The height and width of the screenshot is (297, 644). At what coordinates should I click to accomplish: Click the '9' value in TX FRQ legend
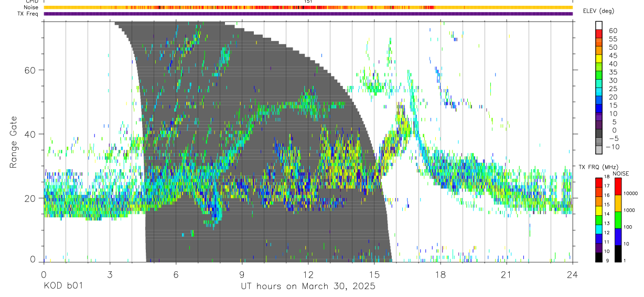607,261
